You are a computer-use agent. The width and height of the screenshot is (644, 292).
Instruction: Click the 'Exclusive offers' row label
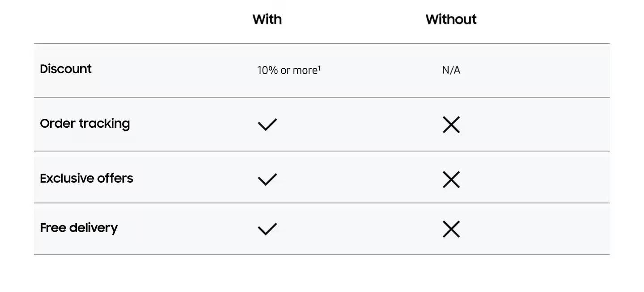click(x=86, y=178)
